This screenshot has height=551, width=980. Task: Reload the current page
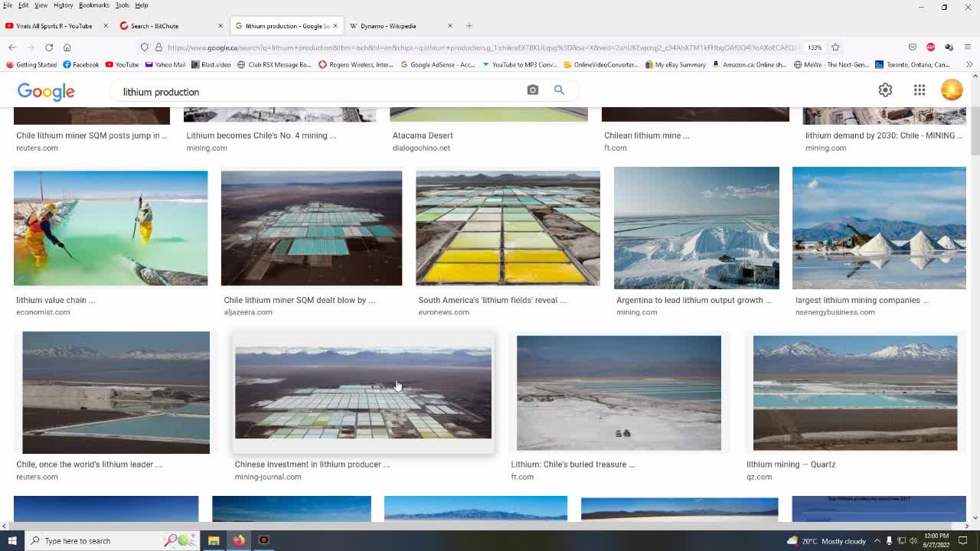coord(49,47)
